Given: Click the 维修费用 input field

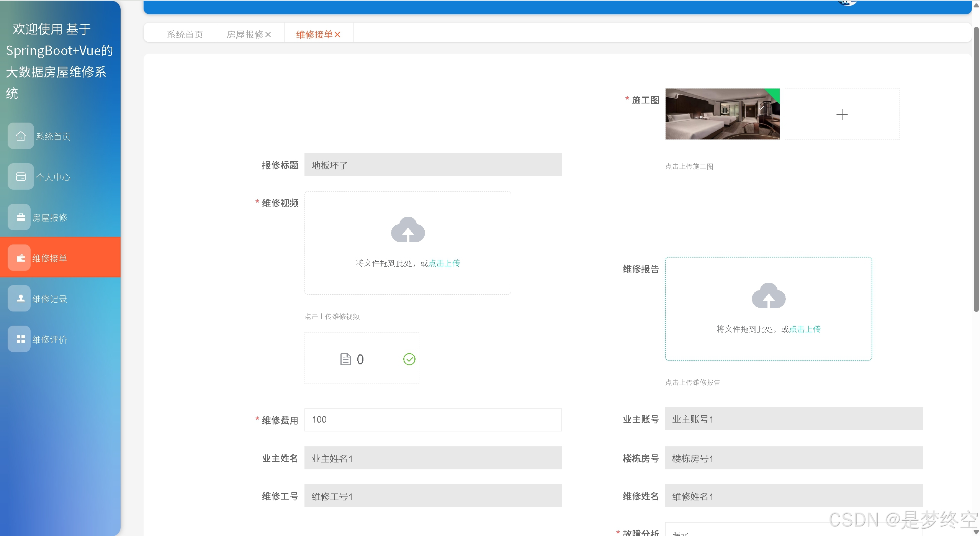Looking at the screenshot, I should coord(433,420).
